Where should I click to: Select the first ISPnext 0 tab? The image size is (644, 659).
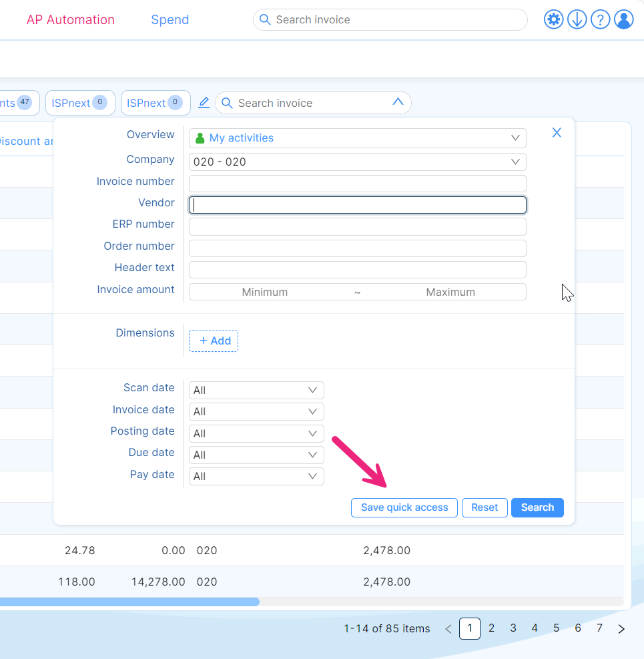pos(80,103)
